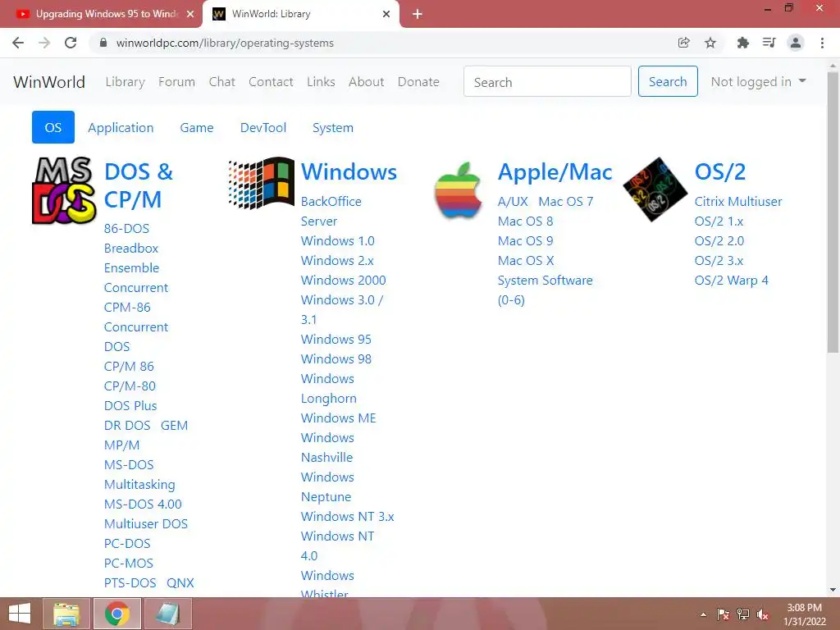Screen dimensions: 840x630
Task: Open the Windows NT 3.x link
Action: (347, 517)
